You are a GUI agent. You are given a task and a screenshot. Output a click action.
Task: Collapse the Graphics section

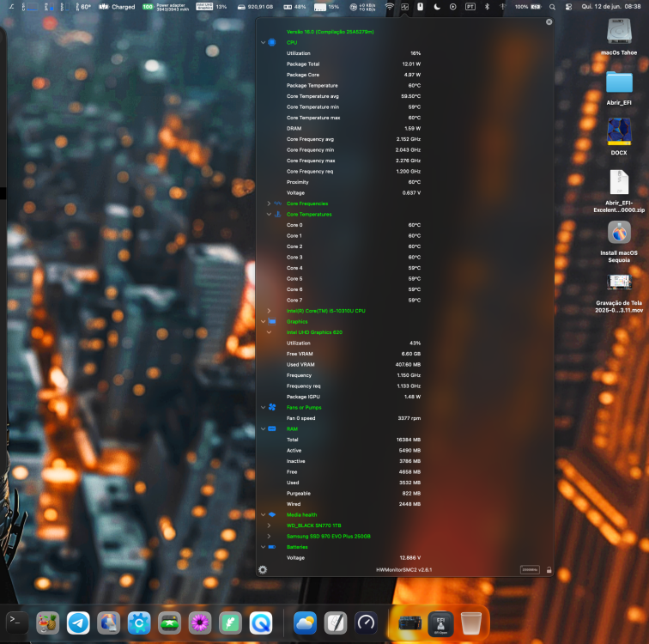(263, 322)
